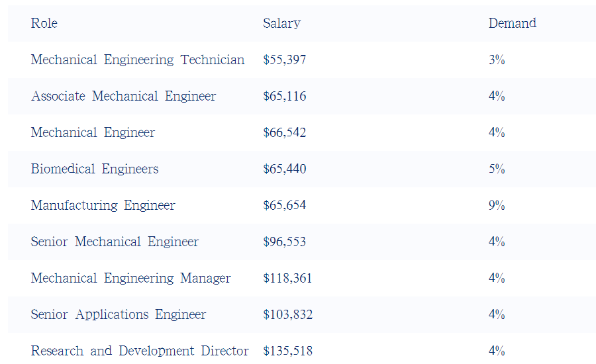
Task: Click the Mechanical Engineering Manager role
Action: [x=130, y=278]
